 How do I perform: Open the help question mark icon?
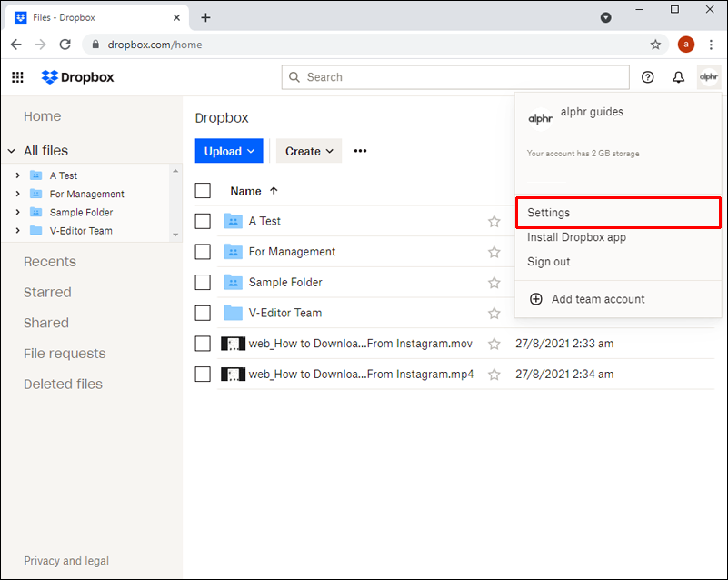[648, 77]
